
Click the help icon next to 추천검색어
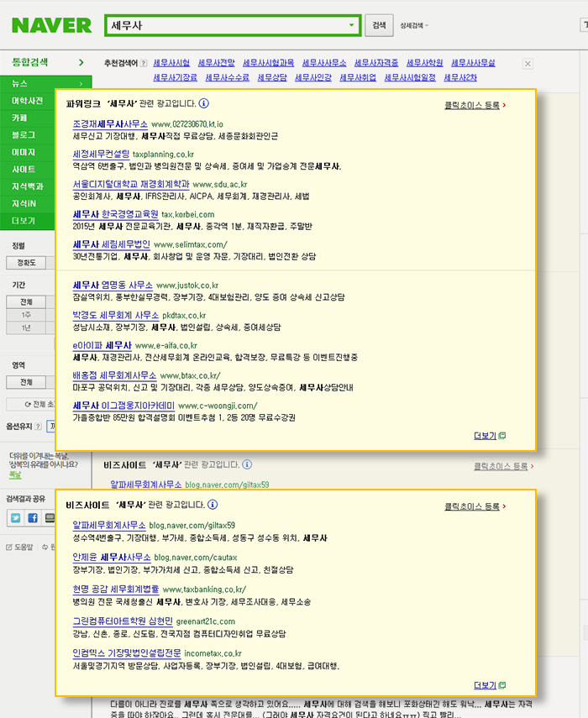(x=144, y=63)
